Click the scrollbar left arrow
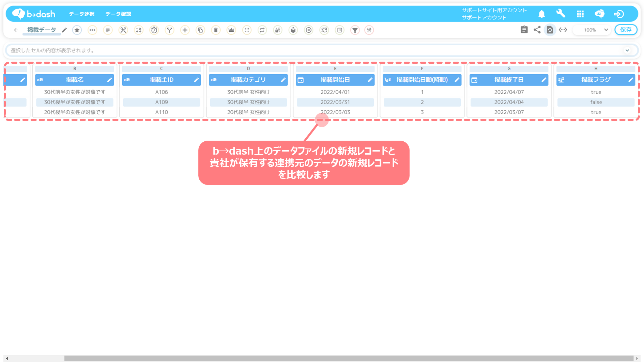 (7, 358)
